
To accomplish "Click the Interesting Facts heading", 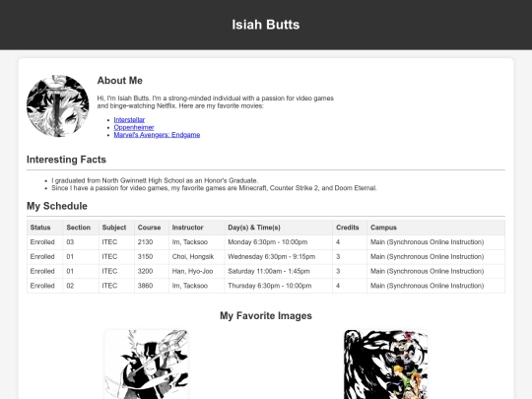I will pos(67,160).
